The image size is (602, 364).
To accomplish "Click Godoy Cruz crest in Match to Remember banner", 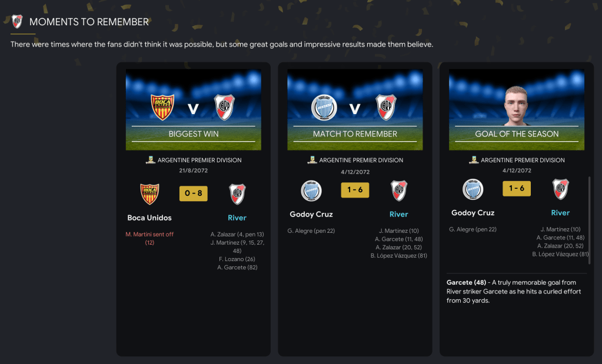I will pos(324,108).
